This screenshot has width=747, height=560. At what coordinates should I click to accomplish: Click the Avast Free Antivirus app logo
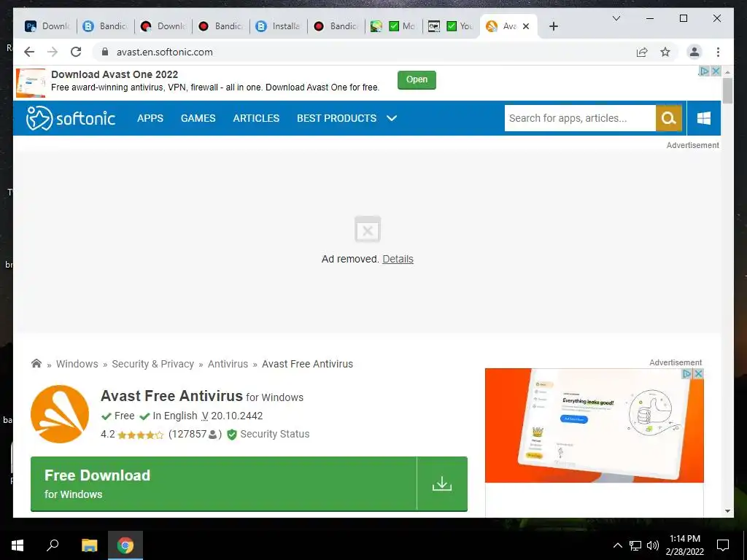[60, 414]
